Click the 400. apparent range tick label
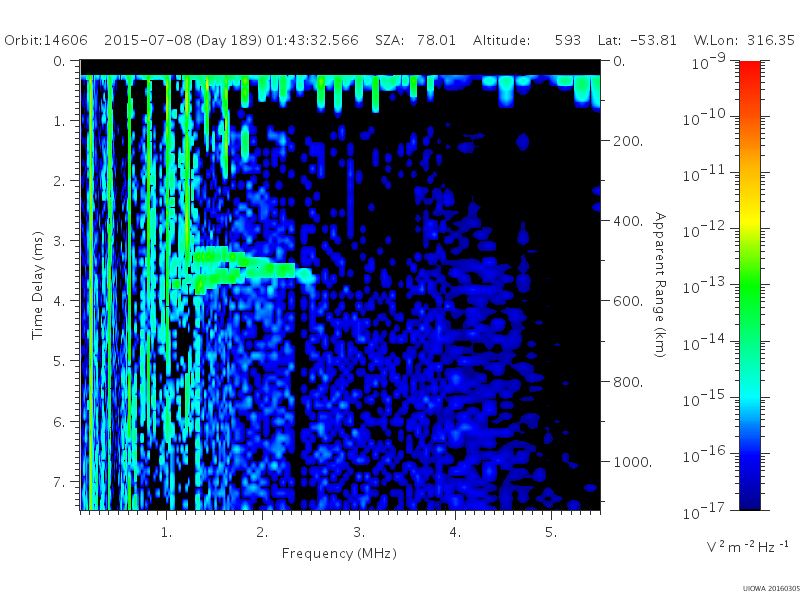Screen dimensions: 800x600 628,221
